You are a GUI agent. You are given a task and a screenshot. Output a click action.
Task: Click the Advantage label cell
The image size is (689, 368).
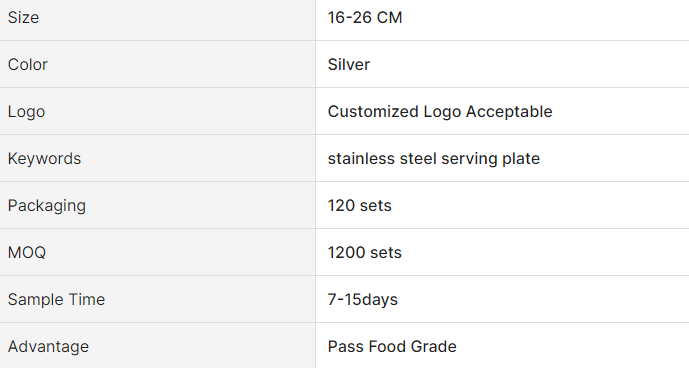[157, 346]
